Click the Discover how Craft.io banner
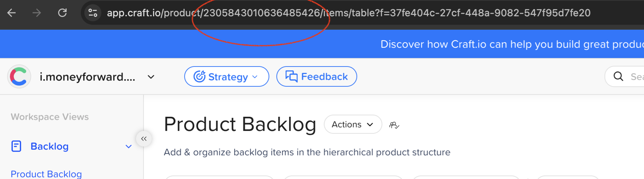Image resolution: width=644 pixels, height=179 pixels. click(x=510, y=44)
